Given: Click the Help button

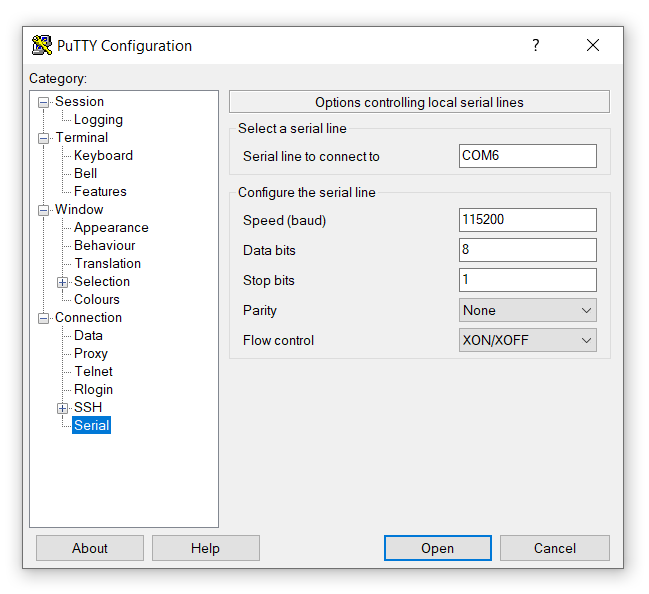Looking at the screenshot, I should [x=206, y=548].
